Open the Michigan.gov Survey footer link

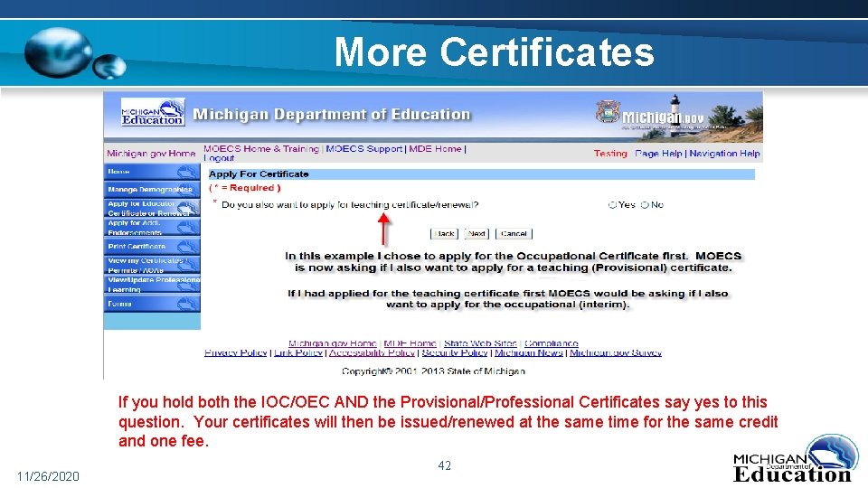616,353
